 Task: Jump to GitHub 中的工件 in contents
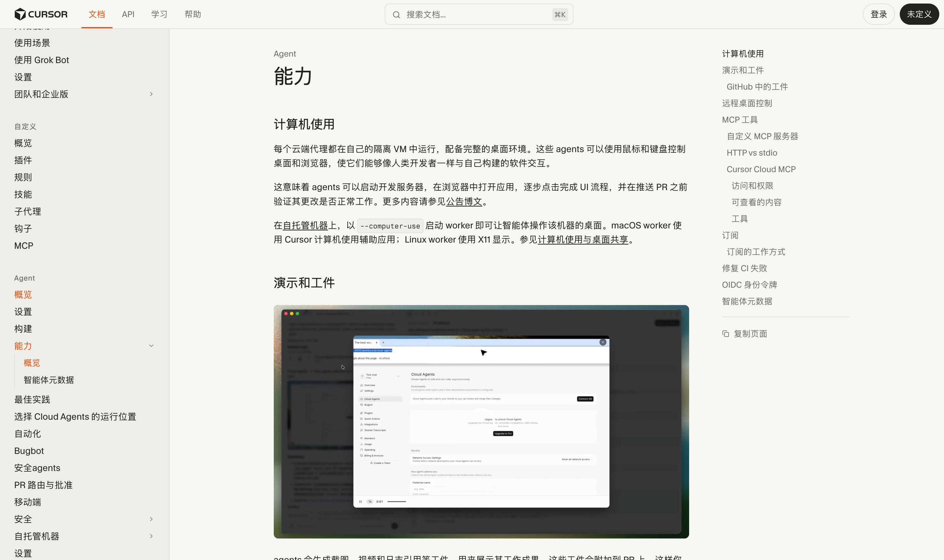click(x=757, y=87)
